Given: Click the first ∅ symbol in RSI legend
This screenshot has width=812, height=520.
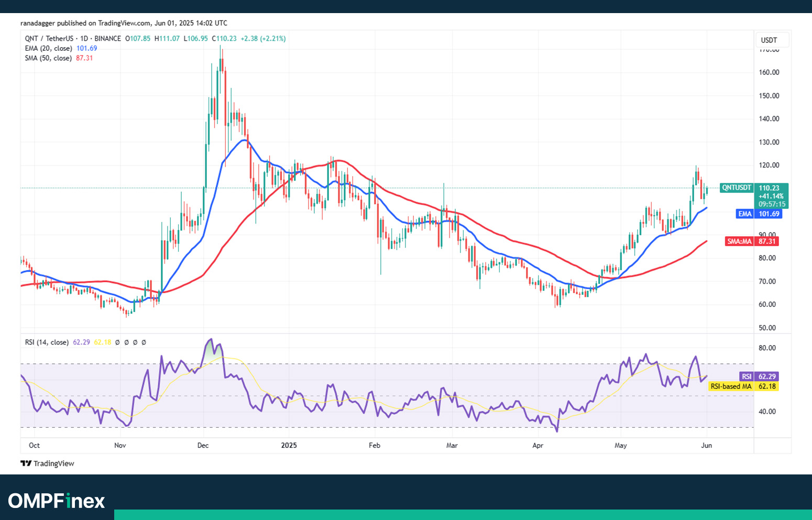Looking at the screenshot, I should (x=117, y=342).
